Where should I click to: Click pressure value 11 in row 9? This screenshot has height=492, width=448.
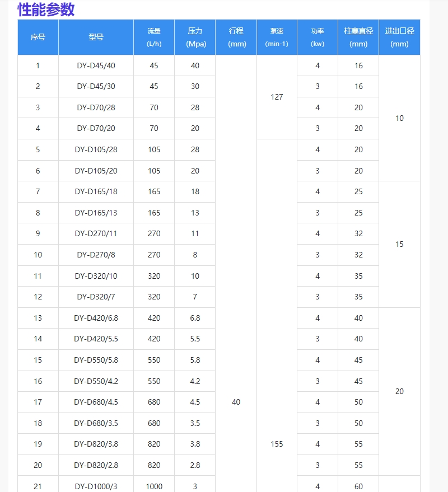click(195, 233)
